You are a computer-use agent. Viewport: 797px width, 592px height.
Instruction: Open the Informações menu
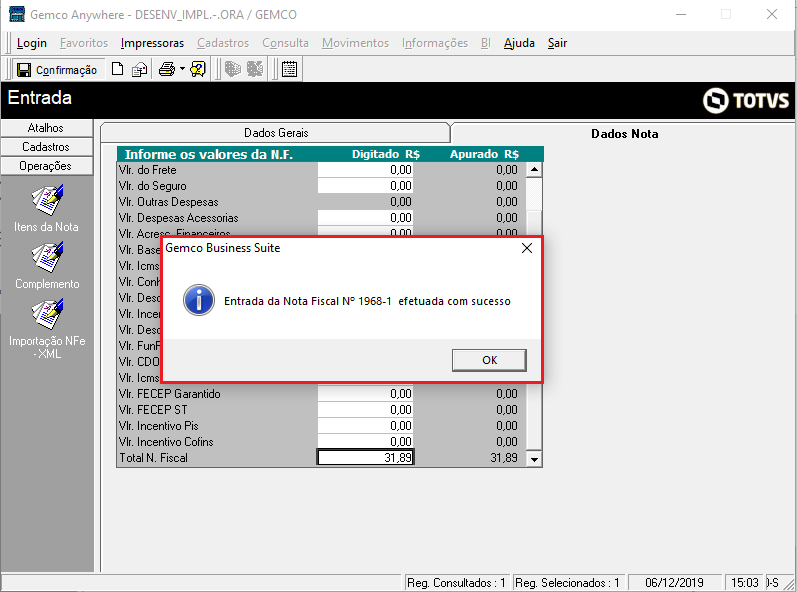pyautogui.click(x=435, y=43)
